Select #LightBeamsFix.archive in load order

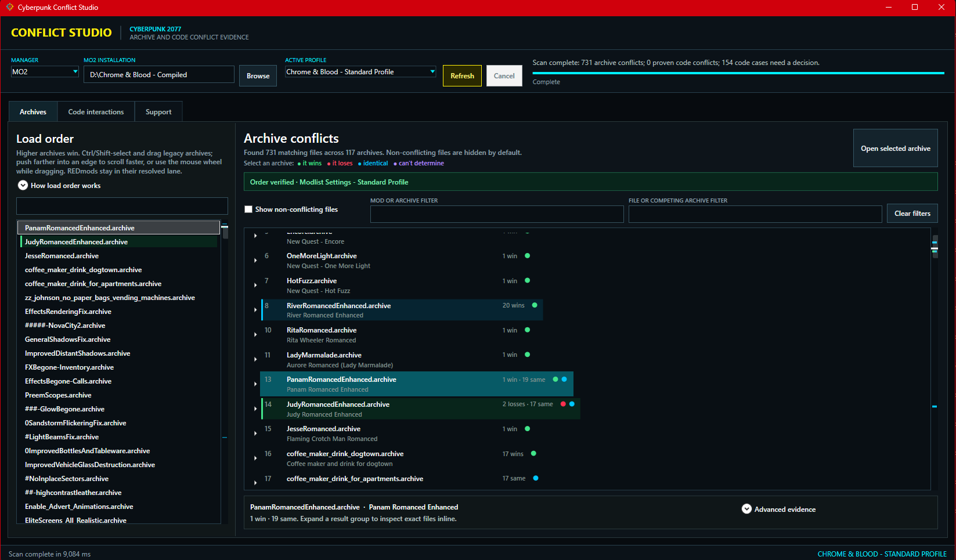point(119,436)
